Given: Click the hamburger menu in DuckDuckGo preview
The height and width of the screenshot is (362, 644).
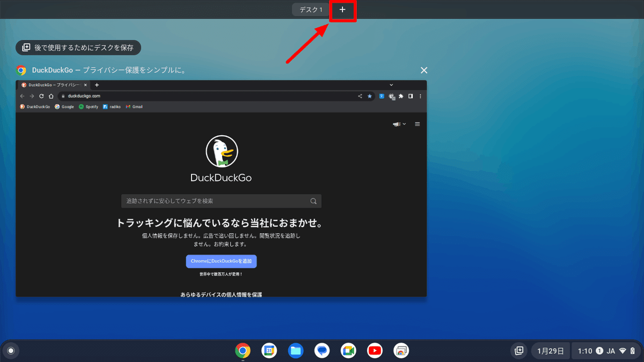Looking at the screenshot, I should (x=418, y=124).
